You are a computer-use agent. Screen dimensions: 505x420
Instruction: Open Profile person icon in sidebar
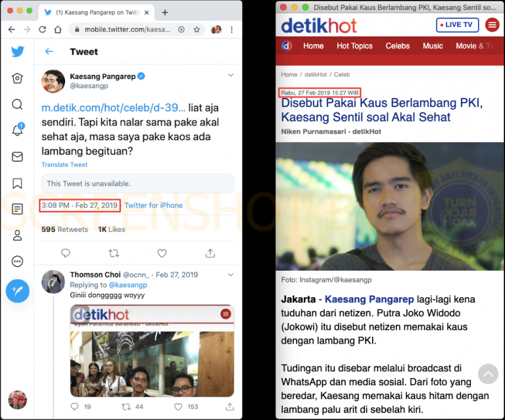17,235
